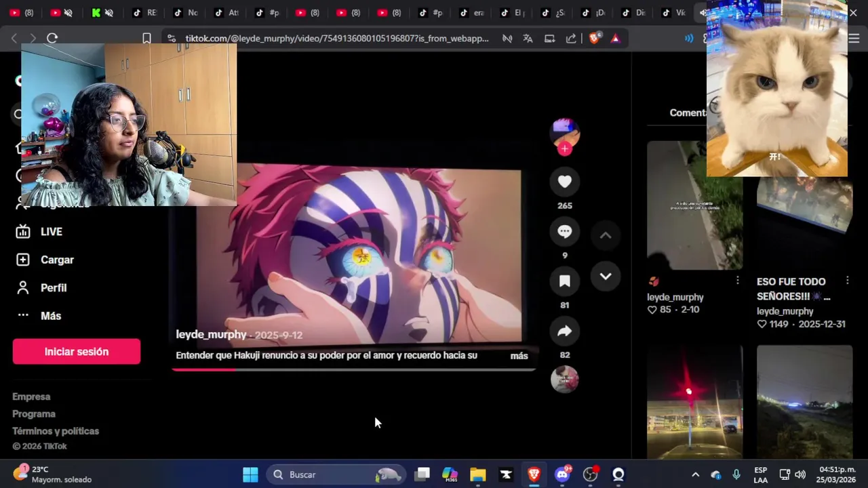Switch to the TikTok tab labeled 'El'
The image size is (868, 488).
[x=511, y=12]
